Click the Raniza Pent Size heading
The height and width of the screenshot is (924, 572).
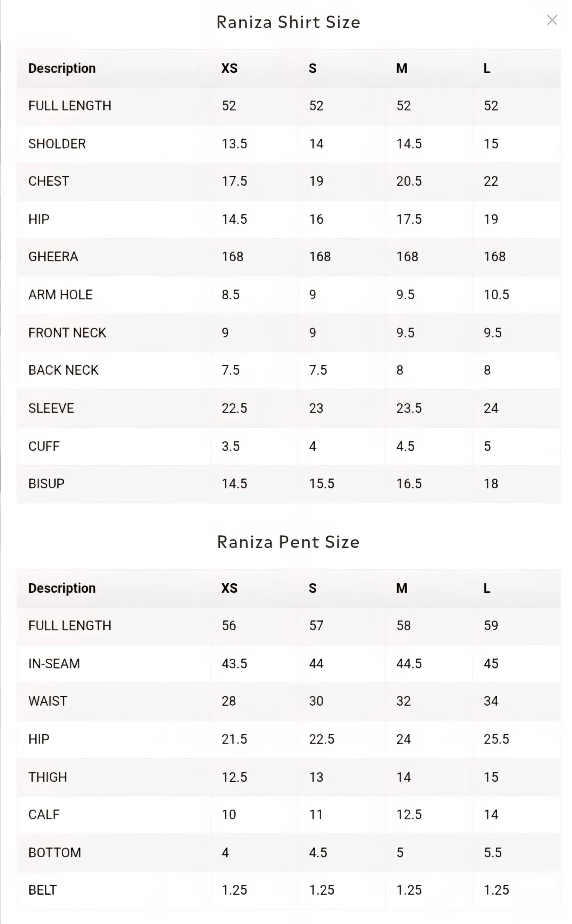(288, 542)
